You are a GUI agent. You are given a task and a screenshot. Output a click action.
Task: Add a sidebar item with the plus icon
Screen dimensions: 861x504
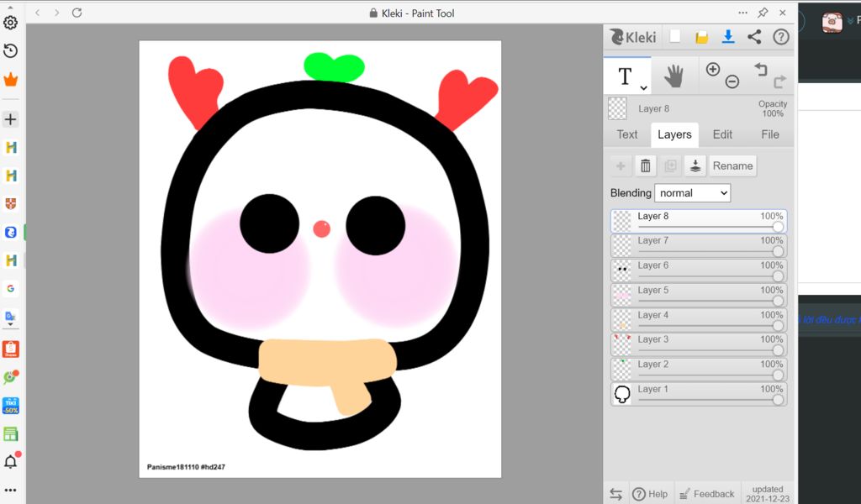pyautogui.click(x=10, y=119)
